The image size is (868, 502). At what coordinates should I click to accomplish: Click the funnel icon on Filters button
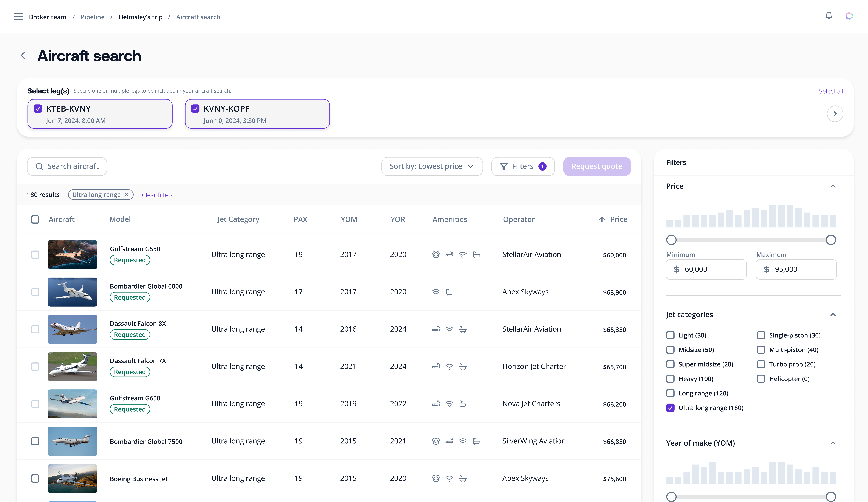pyautogui.click(x=504, y=166)
